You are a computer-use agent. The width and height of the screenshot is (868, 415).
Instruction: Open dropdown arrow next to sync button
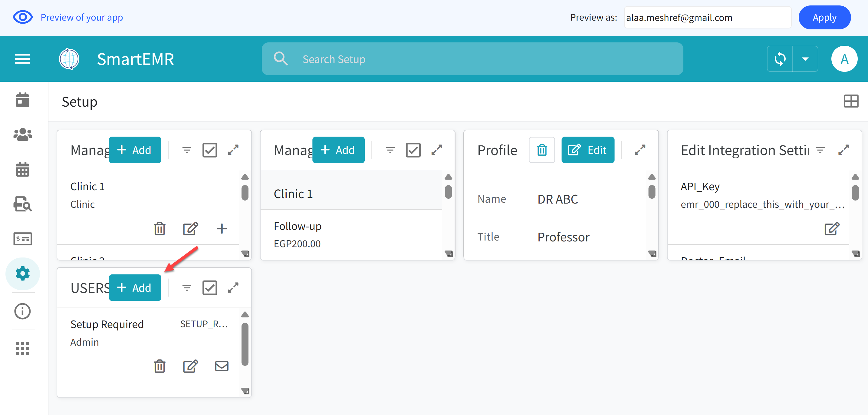(805, 59)
